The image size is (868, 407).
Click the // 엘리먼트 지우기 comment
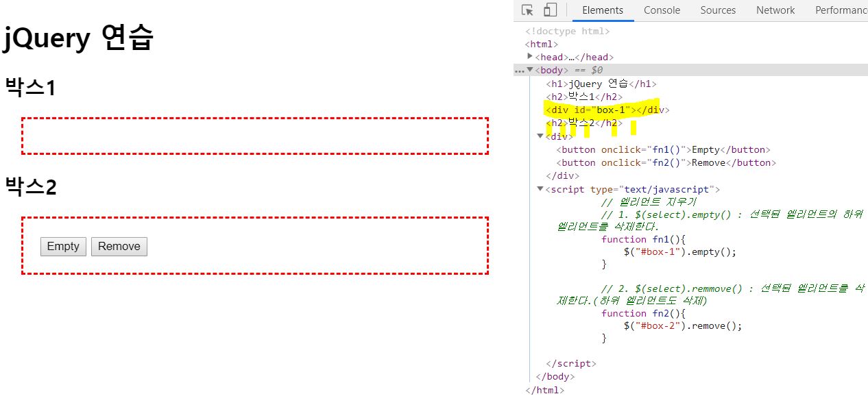648,202
